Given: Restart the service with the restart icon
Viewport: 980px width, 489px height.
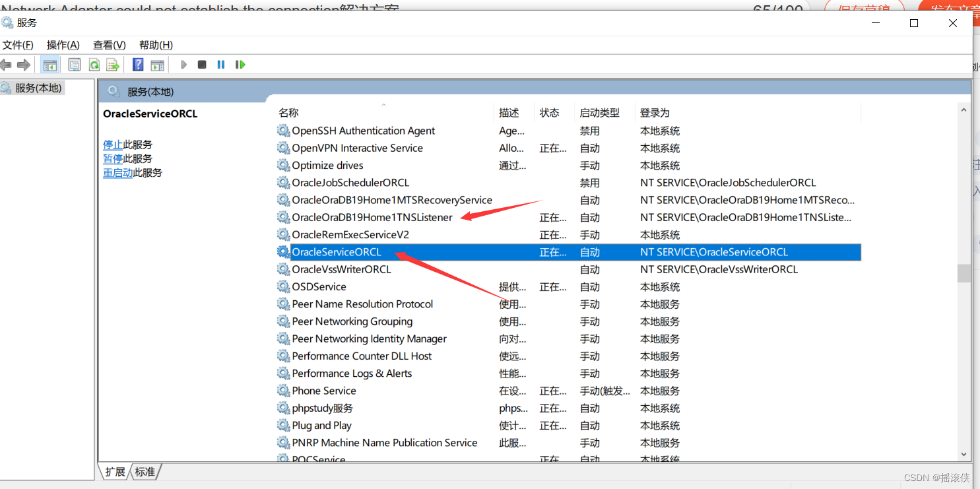Looking at the screenshot, I should [240, 64].
